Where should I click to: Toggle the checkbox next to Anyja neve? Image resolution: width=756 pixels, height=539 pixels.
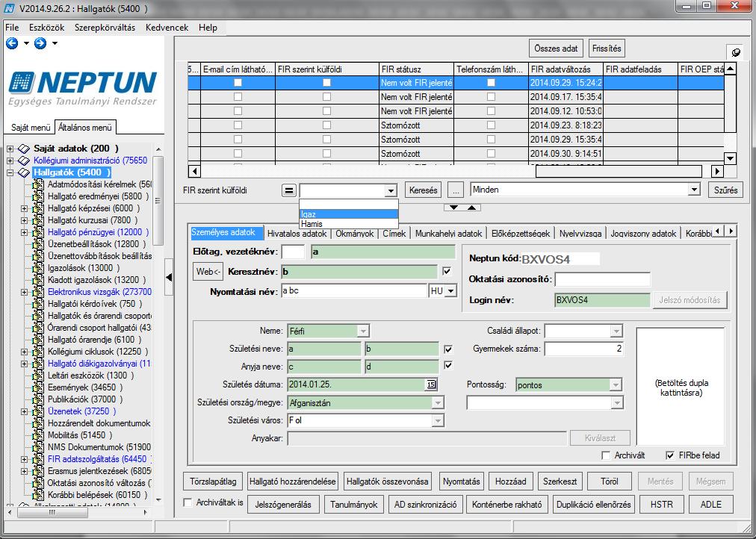[448, 365]
